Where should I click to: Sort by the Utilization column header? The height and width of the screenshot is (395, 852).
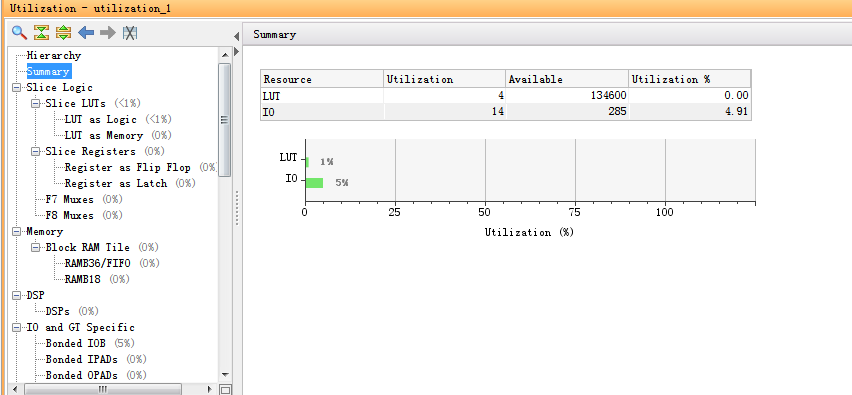click(x=444, y=79)
